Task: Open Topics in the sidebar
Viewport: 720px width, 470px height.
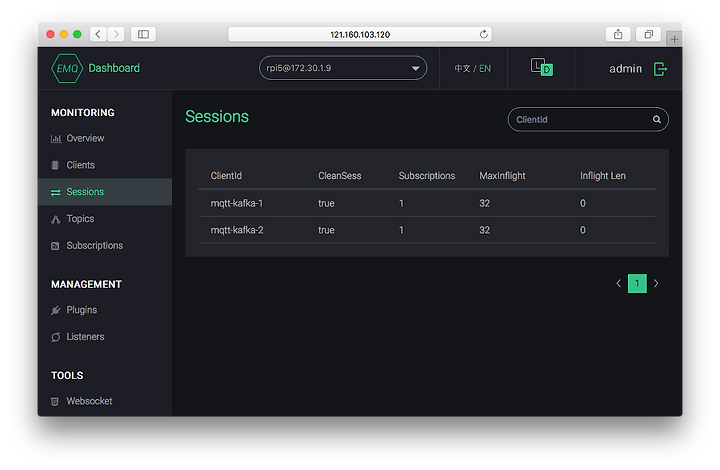Action: pos(80,218)
